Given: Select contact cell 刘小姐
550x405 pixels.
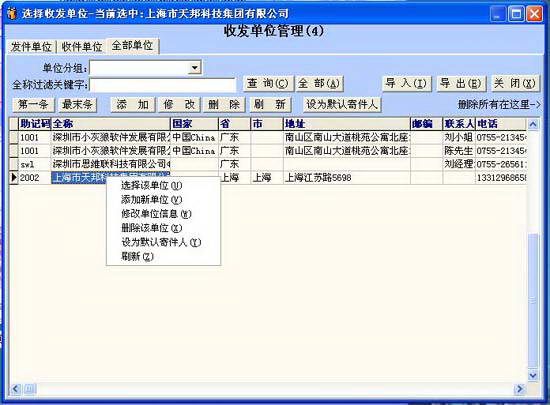Looking at the screenshot, I should (x=459, y=137).
